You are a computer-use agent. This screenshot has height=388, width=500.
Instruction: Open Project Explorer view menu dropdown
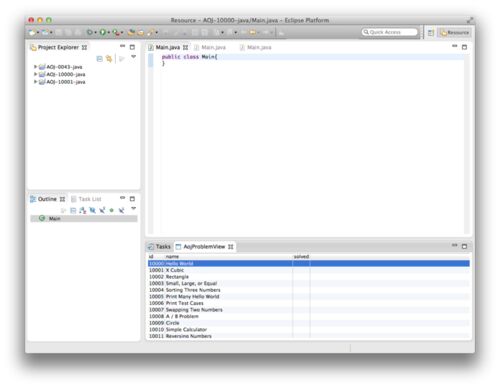pos(133,57)
